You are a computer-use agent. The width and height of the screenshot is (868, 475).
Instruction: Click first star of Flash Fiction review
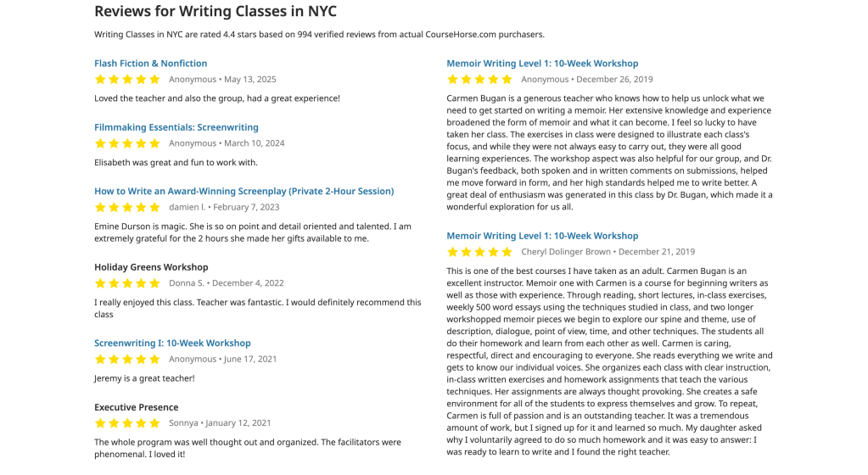click(x=100, y=80)
